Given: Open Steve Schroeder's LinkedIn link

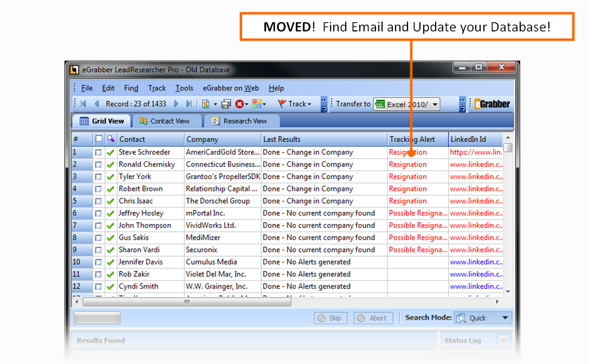Looking at the screenshot, I should (476, 152).
